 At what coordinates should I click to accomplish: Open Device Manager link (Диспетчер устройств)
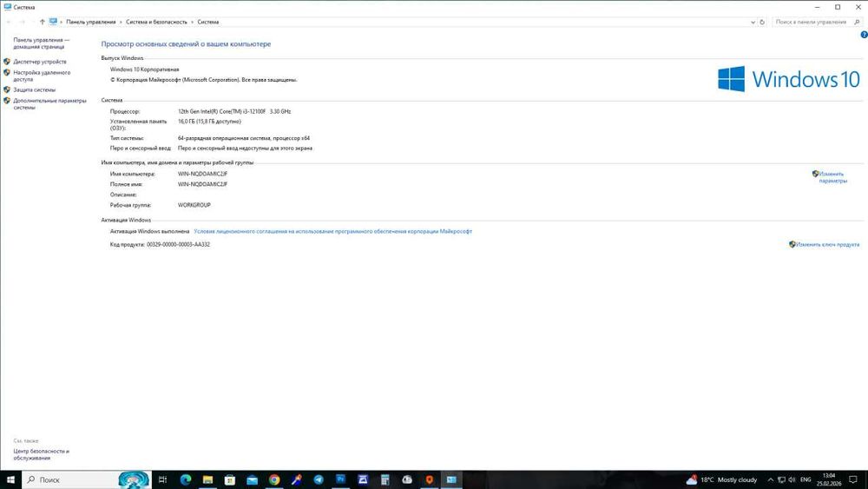point(39,62)
